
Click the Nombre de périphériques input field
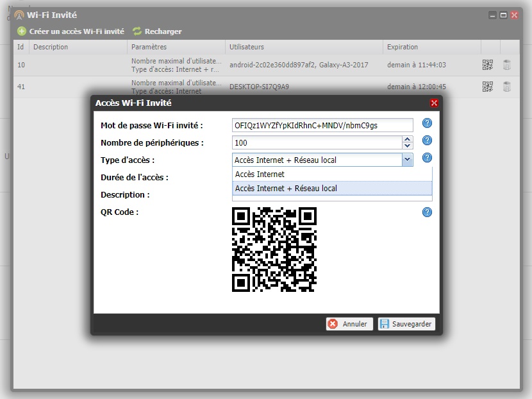[x=317, y=142]
